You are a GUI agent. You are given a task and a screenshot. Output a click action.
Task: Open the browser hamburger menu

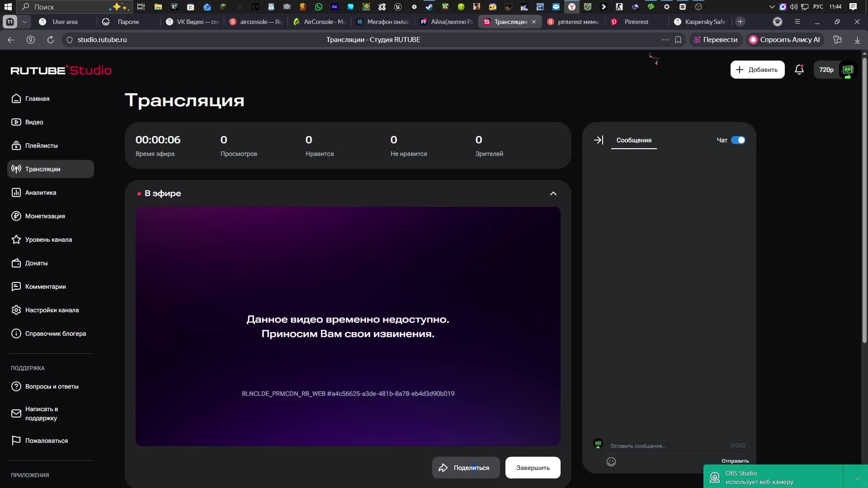797,22
